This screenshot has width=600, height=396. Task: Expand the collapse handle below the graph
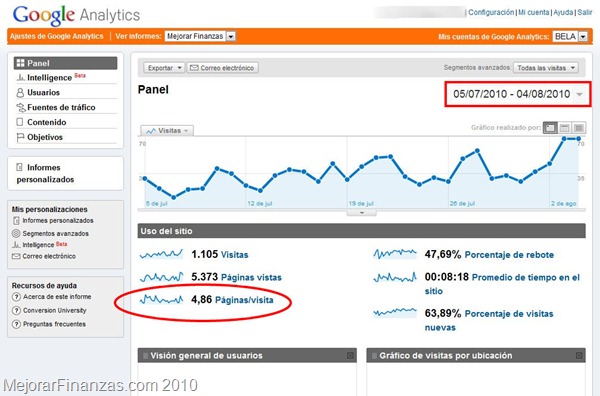pos(362,213)
